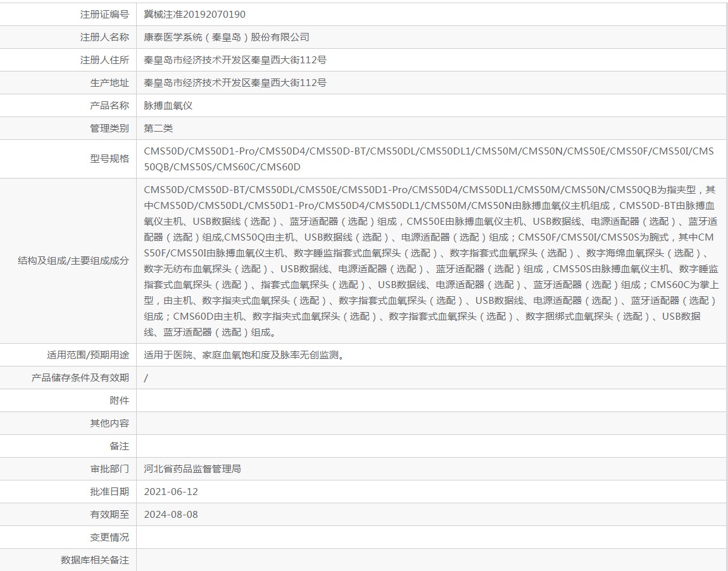Click the 变更情况 label
The width and height of the screenshot is (728, 571).
(110, 537)
